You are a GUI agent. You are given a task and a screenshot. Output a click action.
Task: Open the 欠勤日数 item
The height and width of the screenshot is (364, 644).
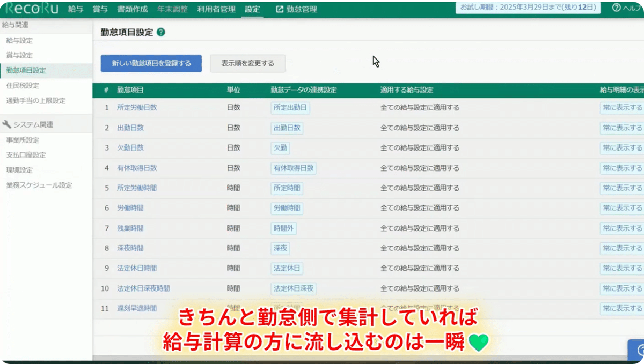130,147
